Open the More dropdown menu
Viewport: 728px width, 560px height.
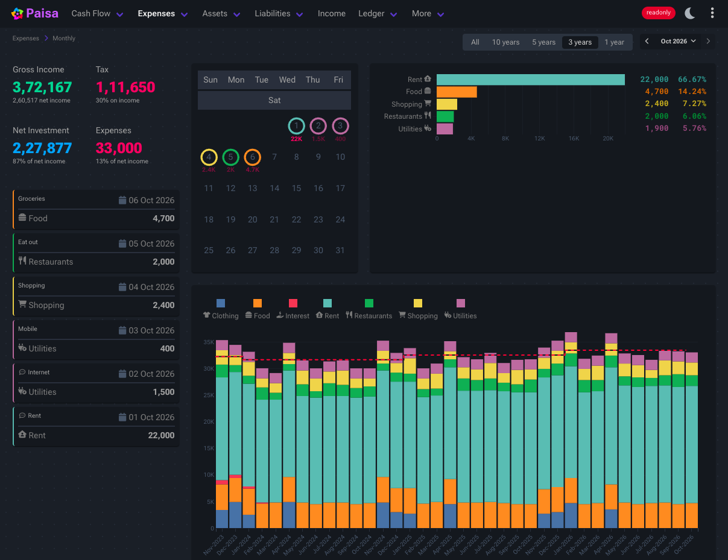coord(428,13)
